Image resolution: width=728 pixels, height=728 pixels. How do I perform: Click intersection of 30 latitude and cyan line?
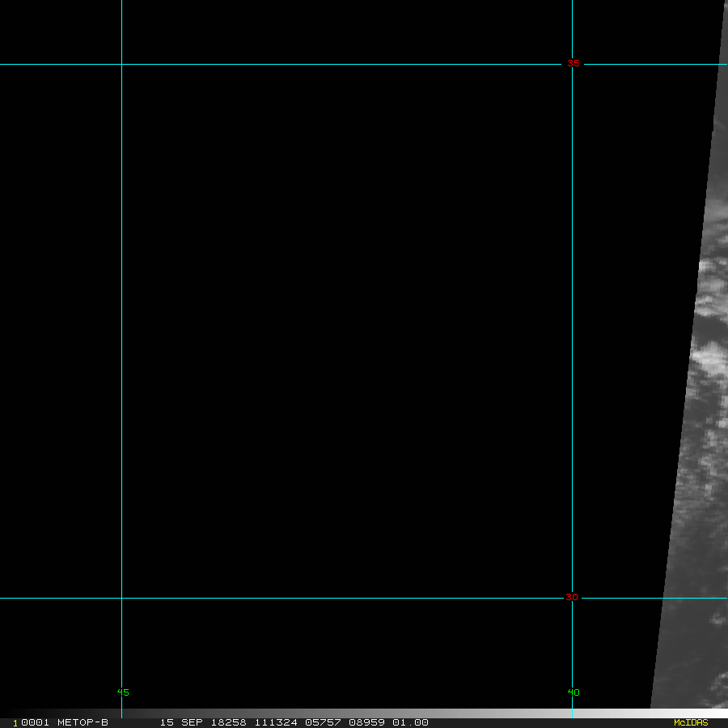tap(121, 599)
